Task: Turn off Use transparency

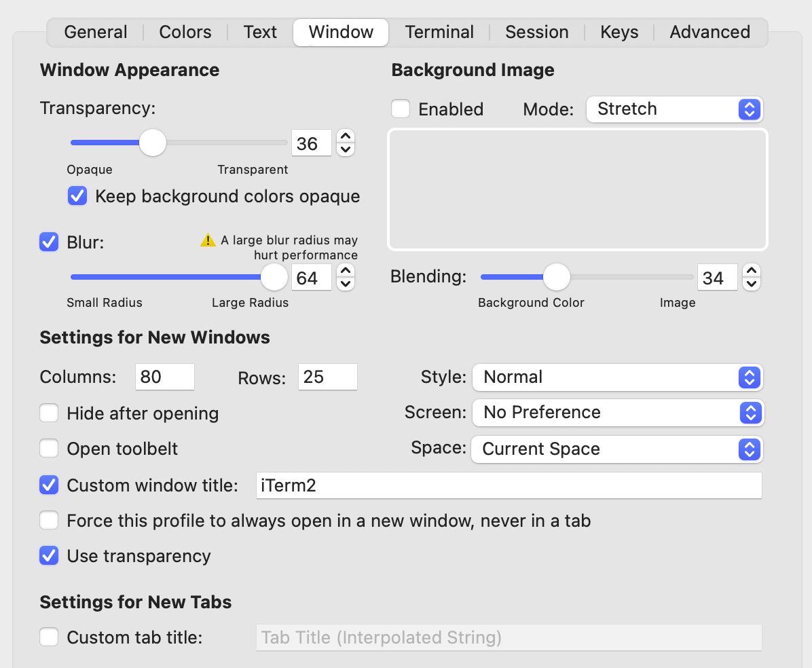Action: click(x=49, y=555)
